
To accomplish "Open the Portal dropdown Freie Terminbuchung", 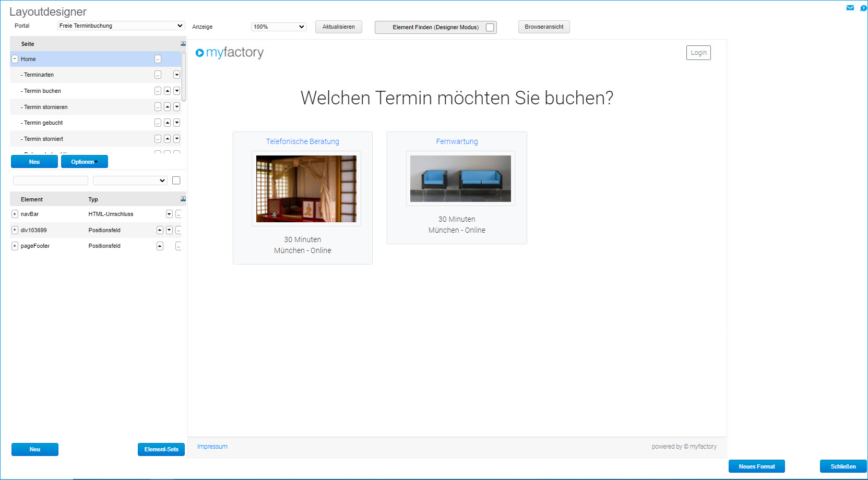I will coord(121,26).
